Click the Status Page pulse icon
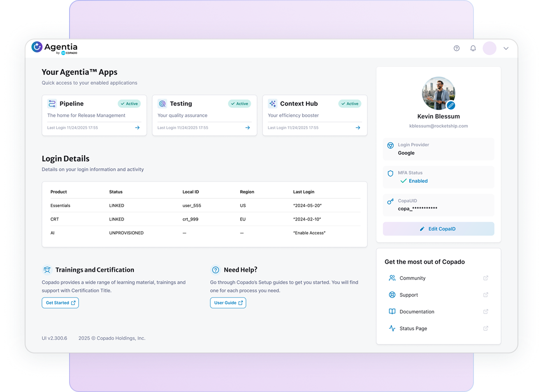543x392 pixels. click(392, 329)
